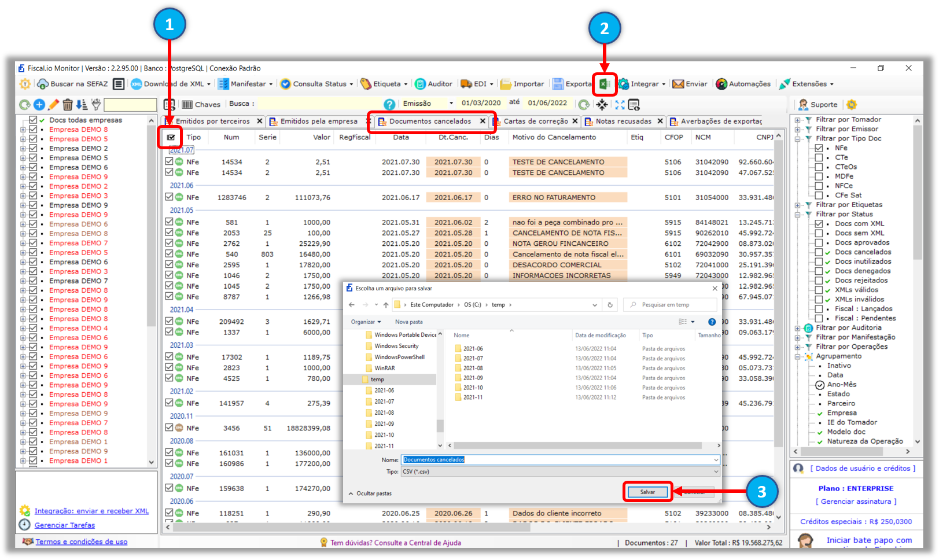
Task: Click Nova pasta in save dialog
Action: pyautogui.click(x=408, y=322)
